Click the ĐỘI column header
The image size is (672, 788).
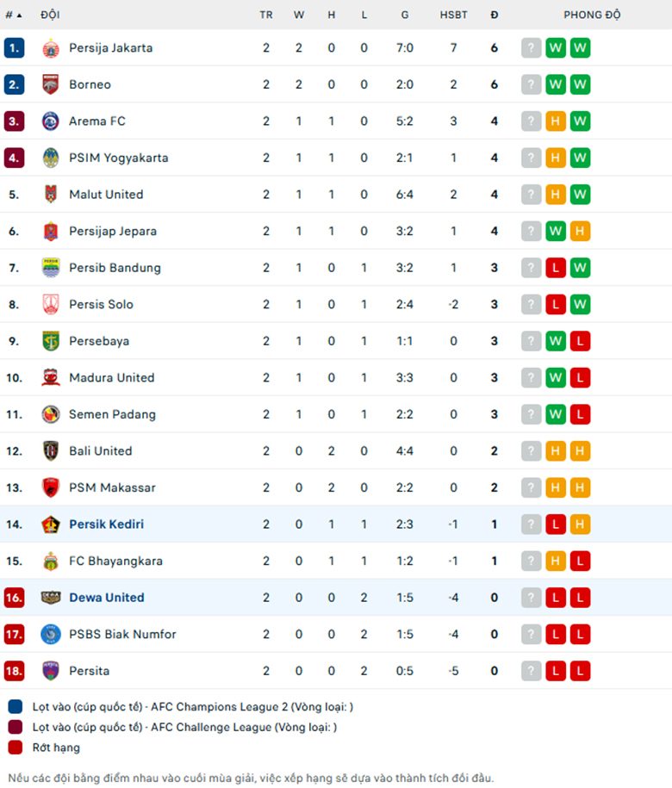tap(50, 16)
